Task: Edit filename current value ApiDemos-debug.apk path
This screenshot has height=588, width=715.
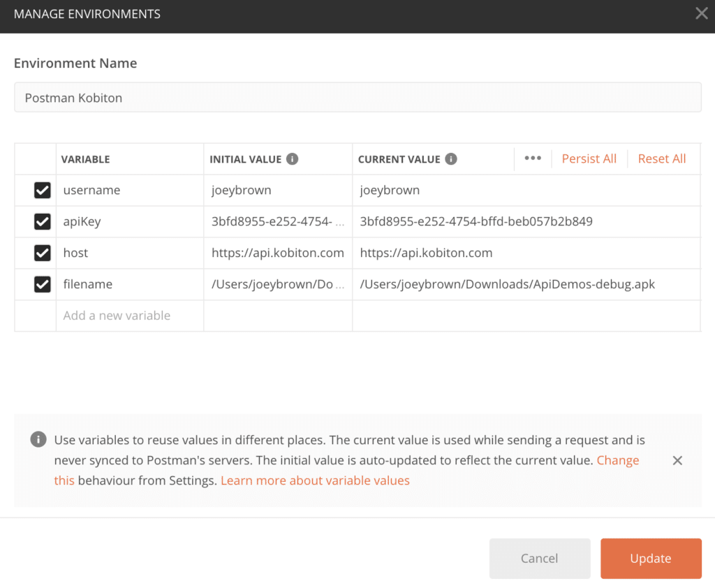Action: (x=526, y=284)
